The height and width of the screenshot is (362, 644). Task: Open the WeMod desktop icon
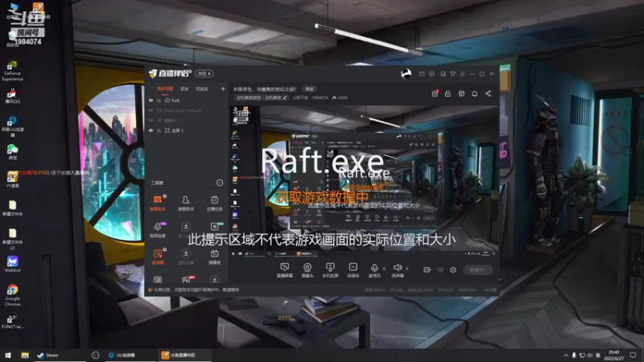(x=12, y=264)
